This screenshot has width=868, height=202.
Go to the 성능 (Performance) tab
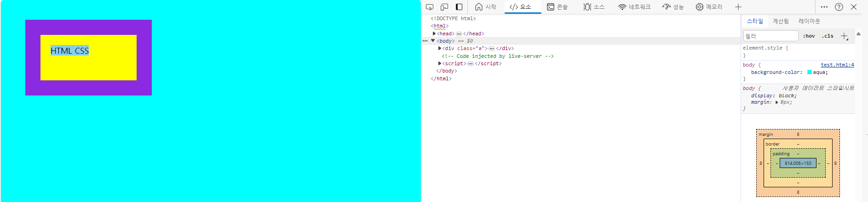[673, 7]
